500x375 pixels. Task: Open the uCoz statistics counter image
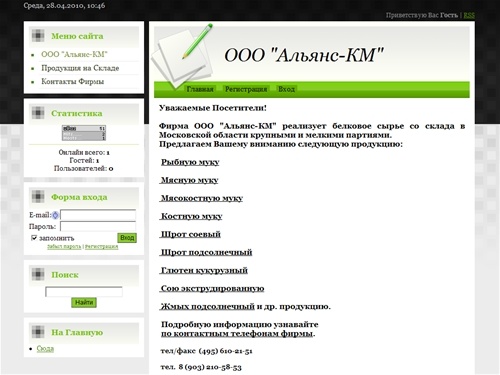coord(84,133)
